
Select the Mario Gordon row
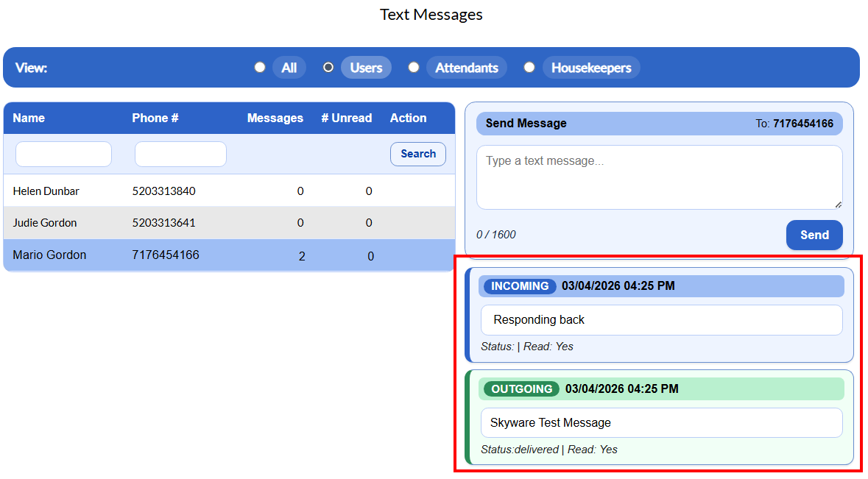click(49, 255)
